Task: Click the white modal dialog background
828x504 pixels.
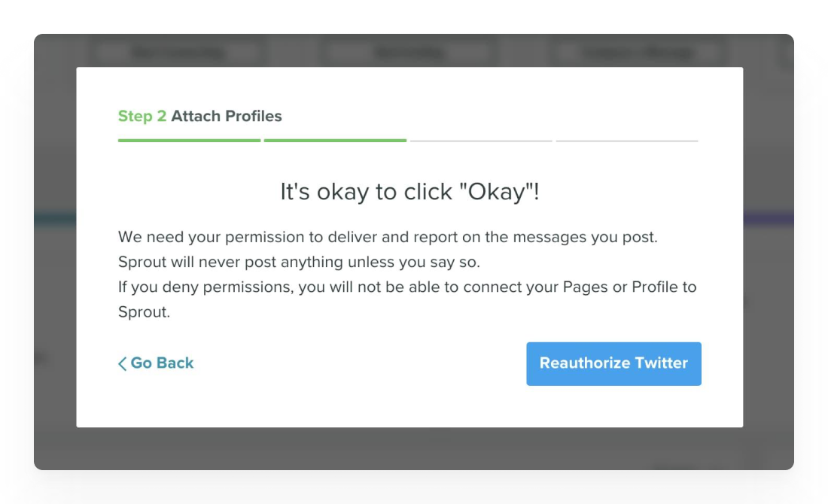Action: click(x=414, y=406)
